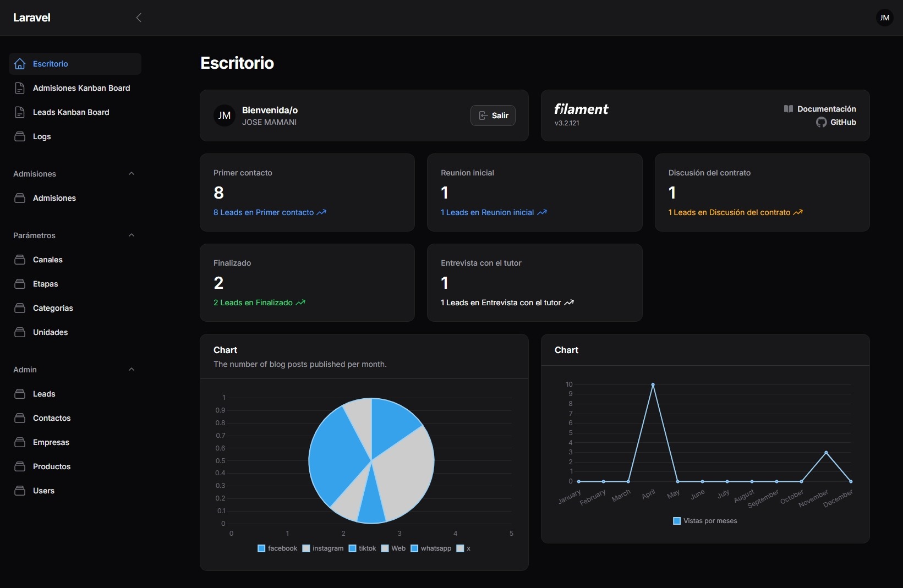Click the Salir logout button
This screenshot has height=588, width=903.
pos(492,116)
